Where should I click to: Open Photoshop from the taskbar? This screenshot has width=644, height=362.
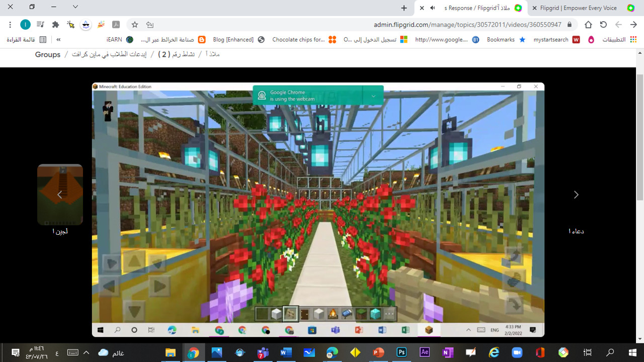[401, 352]
